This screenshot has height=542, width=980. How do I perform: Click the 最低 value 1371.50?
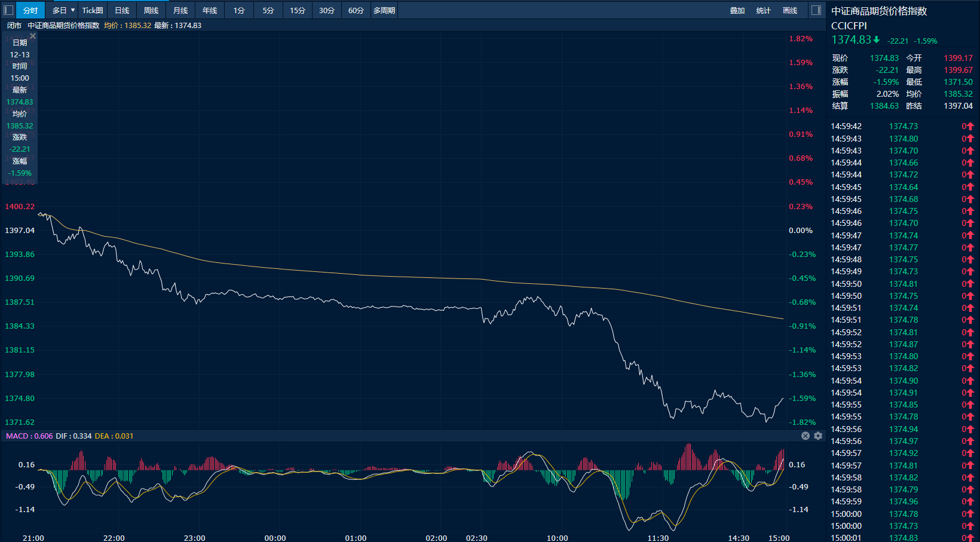click(x=958, y=82)
